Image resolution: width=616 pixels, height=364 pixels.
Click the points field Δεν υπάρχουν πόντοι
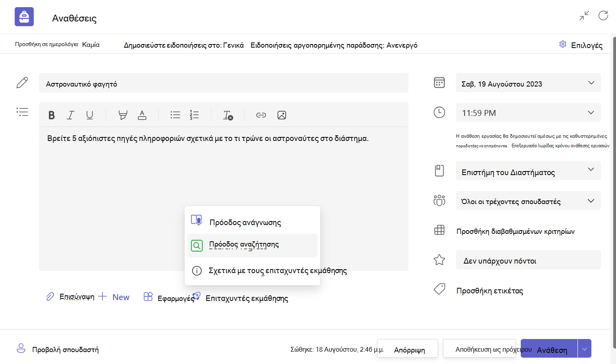click(528, 260)
